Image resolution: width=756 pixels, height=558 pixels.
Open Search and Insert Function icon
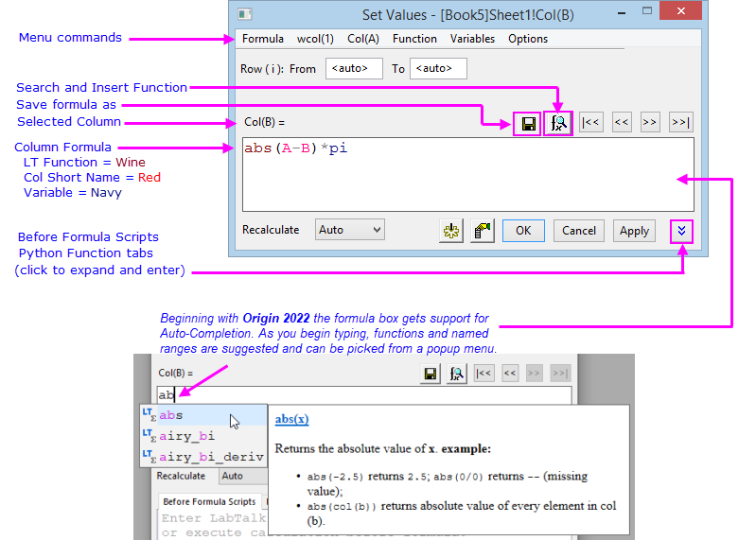click(x=558, y=123)
